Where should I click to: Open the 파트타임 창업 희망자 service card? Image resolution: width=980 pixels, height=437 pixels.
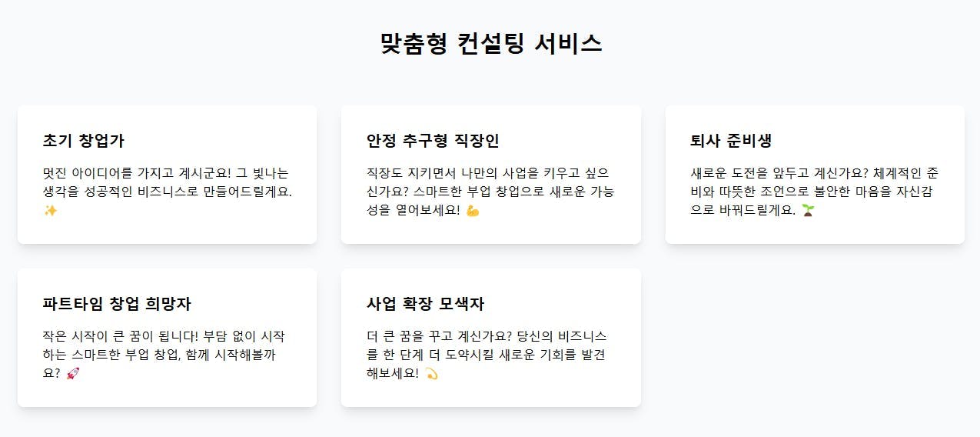pyautogui.click(x=167, y=338)
